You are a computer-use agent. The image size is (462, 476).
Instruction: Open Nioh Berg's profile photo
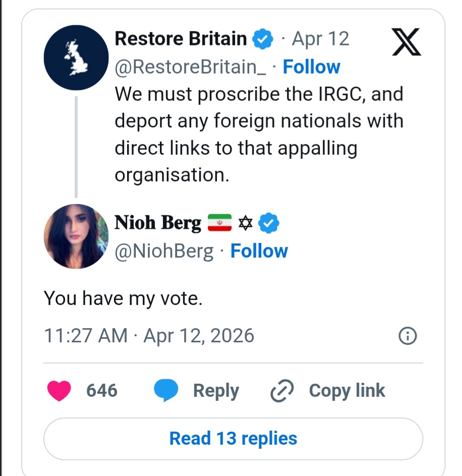76,236
